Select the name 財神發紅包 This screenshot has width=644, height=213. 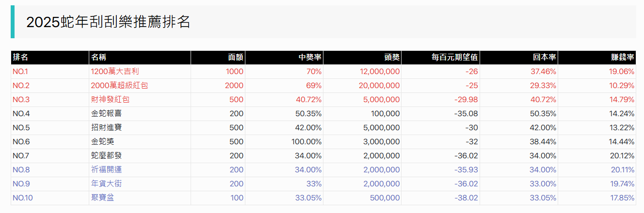pyautogui.click(x=110, y=100)
